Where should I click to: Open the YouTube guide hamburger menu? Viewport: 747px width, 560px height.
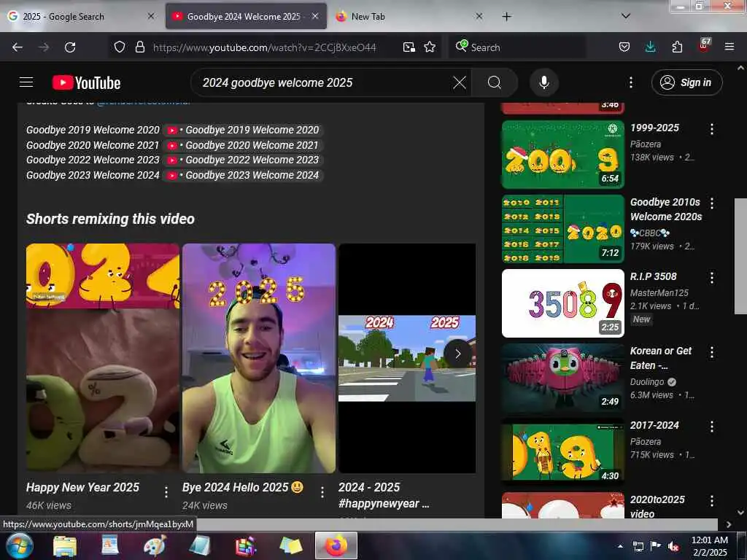point(26,82)
